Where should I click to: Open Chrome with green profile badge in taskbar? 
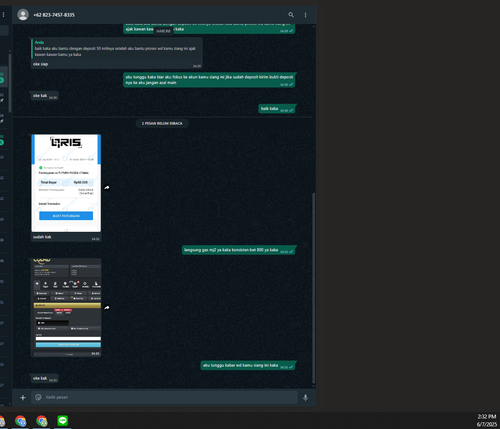(x=42, y=421)
